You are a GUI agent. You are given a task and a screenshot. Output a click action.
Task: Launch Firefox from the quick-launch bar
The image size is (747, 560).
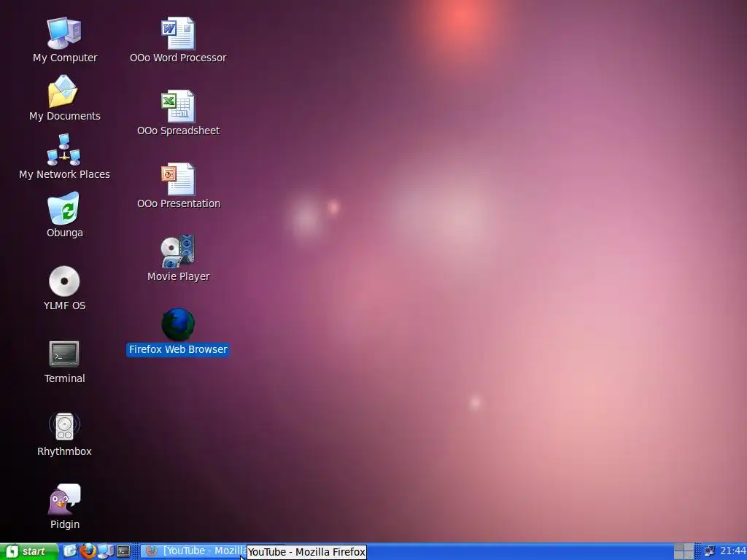(x=88, y=551)
